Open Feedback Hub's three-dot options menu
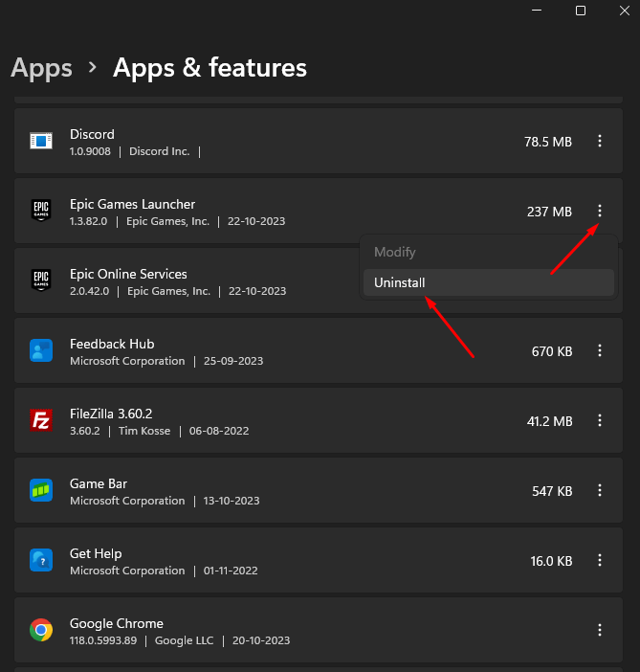Image resolution: width=640 pixels, height=672 pixels. [x=600, y=351]
